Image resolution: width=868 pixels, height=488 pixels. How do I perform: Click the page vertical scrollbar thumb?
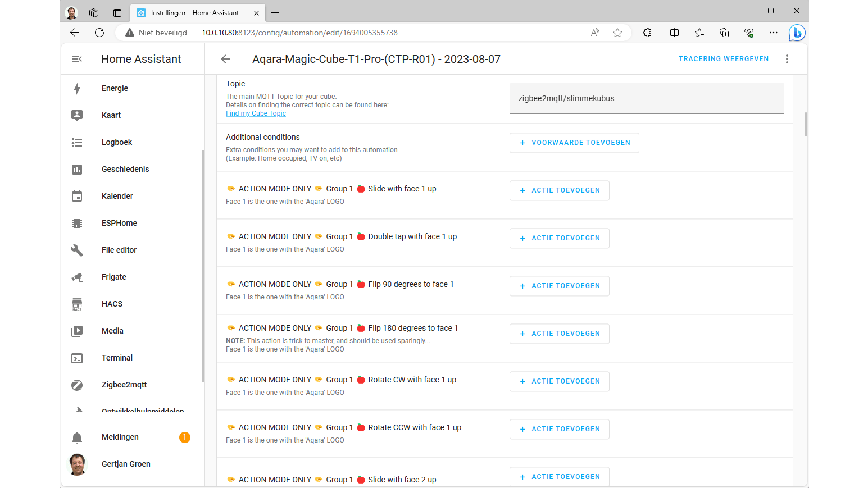tap(806, 124)
